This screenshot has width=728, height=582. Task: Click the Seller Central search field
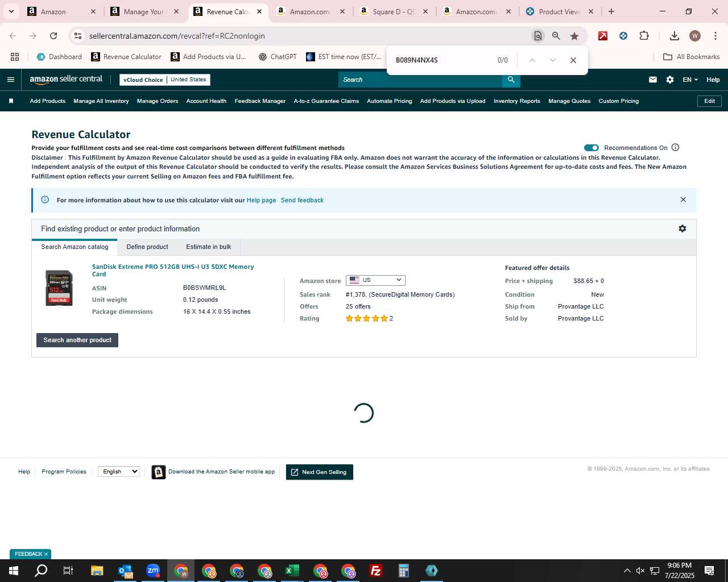click(x=420, y=80)
